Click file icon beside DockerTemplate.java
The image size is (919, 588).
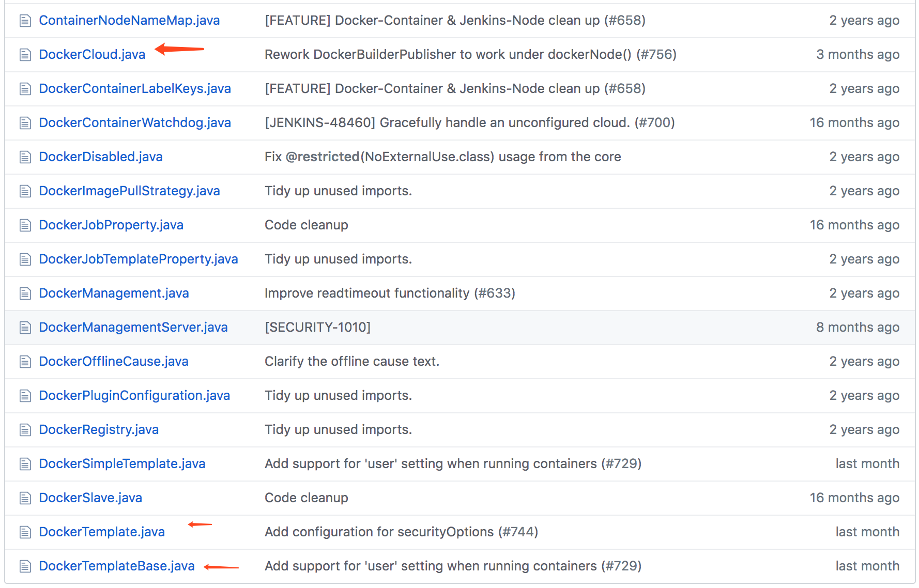(25, 532)
